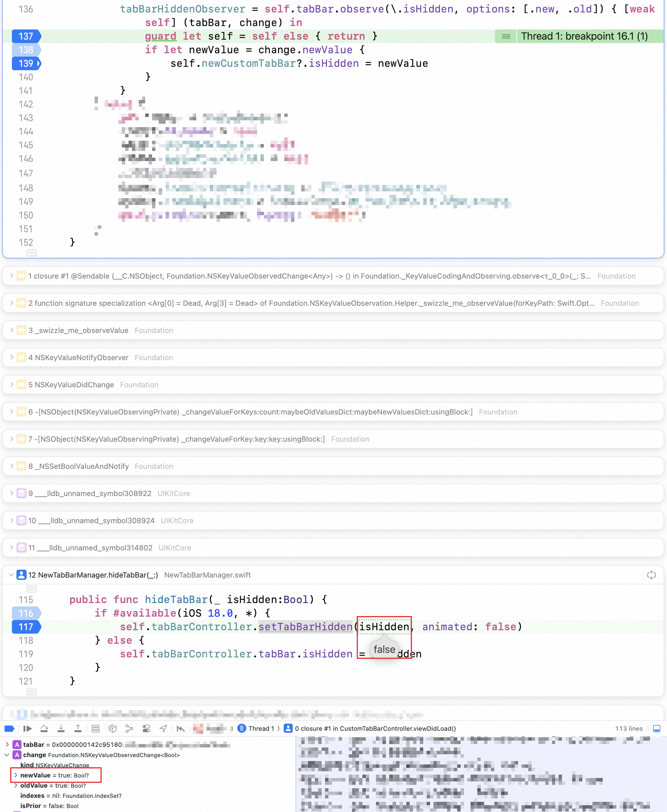Collapse frame 12 NewTabBarManager.hideTabBar
Viewport: 667px width, 812px height.
pyautogui.click(x=11, y=575)
